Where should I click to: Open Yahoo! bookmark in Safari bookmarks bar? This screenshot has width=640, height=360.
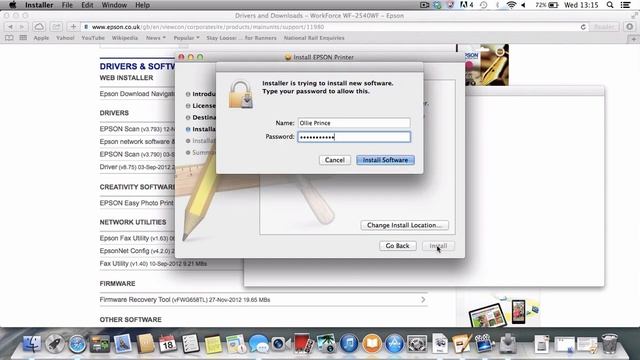pos(65,38)
